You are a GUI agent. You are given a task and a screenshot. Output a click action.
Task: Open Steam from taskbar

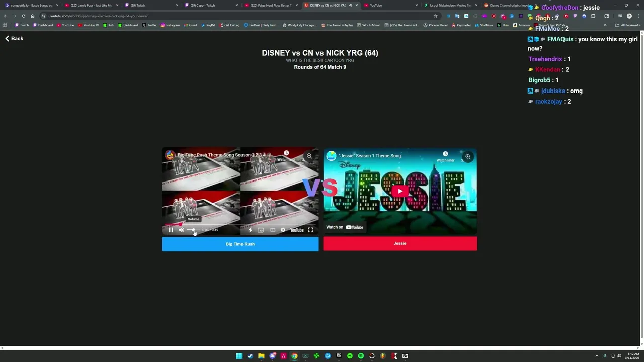[250, 356]
